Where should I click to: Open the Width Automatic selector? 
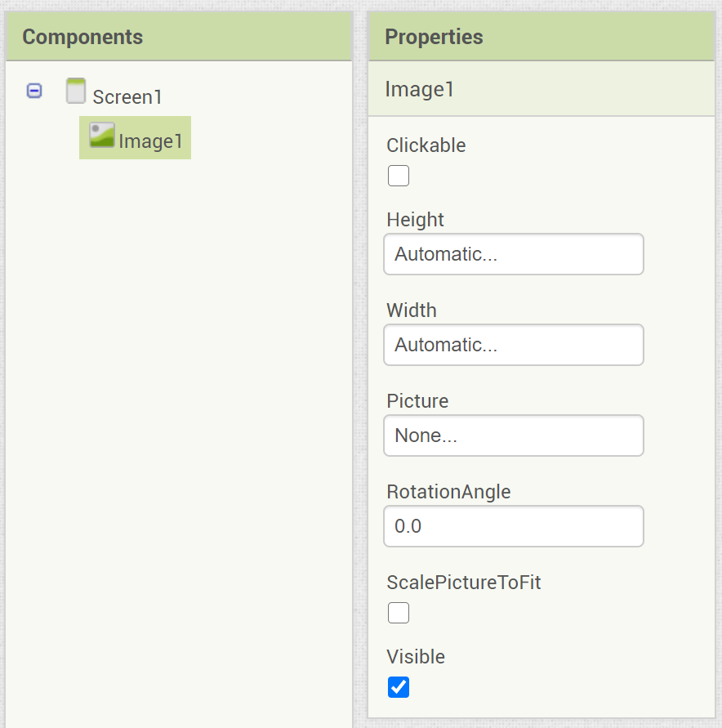(x=513, y=345)
